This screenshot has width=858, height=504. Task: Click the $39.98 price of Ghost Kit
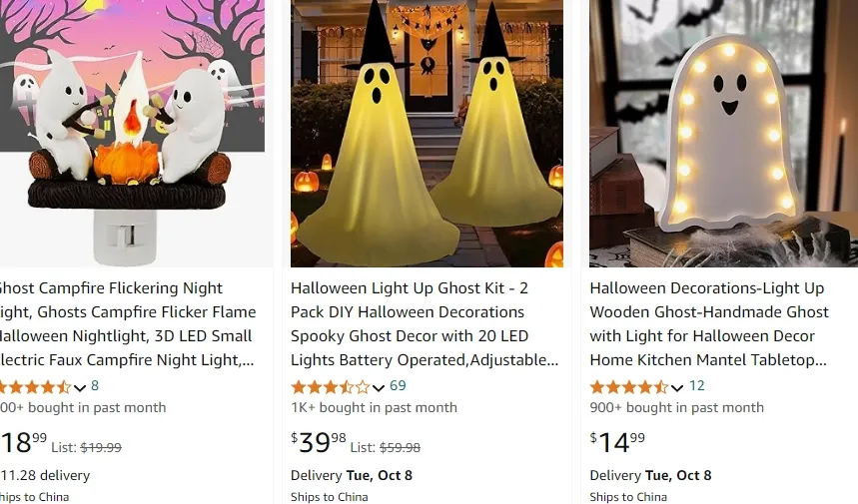(319, 442)
